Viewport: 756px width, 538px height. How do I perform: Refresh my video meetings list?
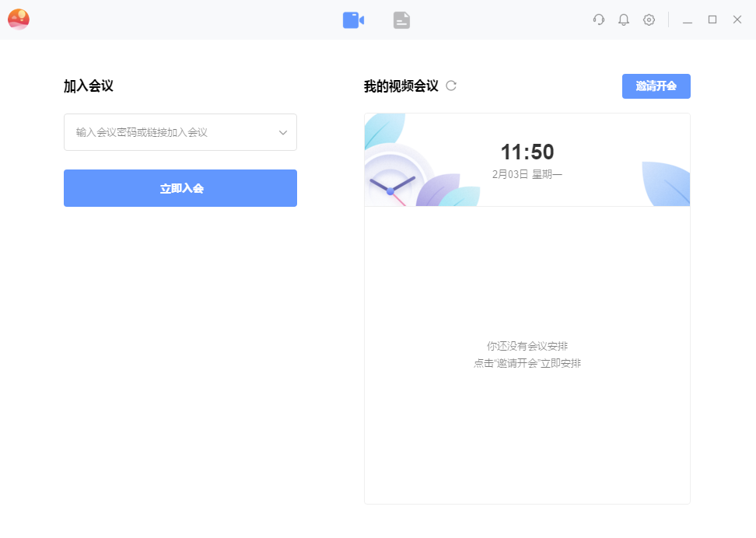coord(451,86)
